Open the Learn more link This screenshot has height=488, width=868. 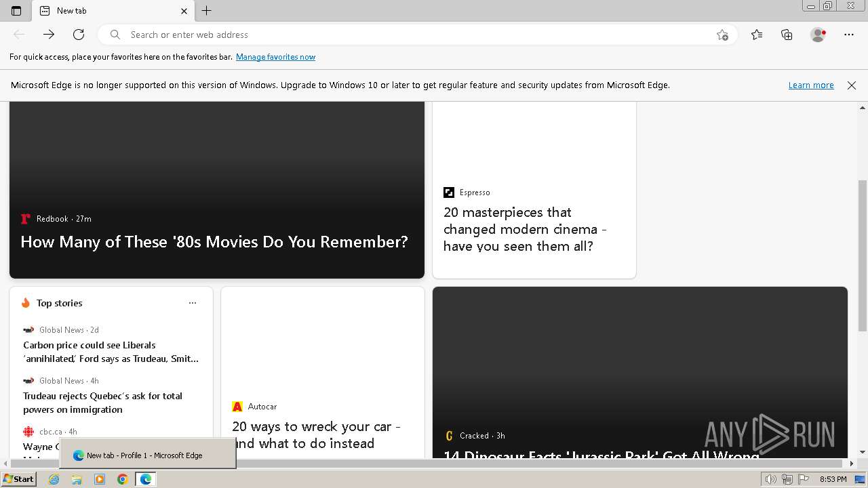(x=811, y=85)
